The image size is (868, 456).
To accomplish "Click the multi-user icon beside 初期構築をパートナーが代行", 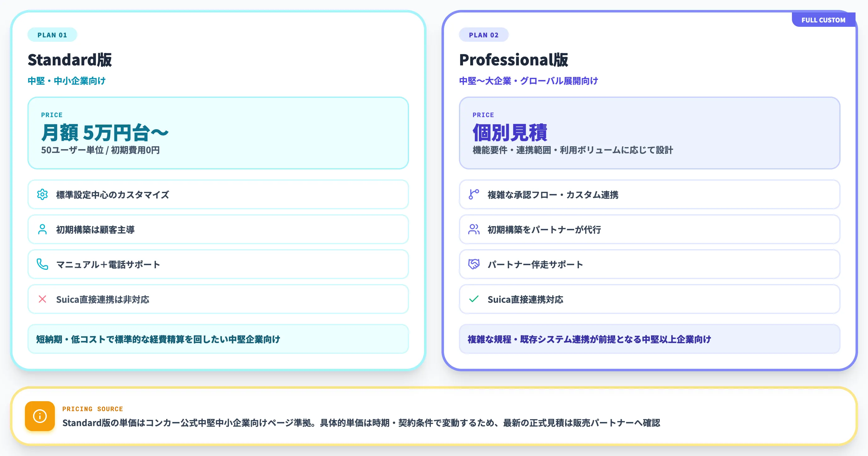I will click(x=474, y=230).
